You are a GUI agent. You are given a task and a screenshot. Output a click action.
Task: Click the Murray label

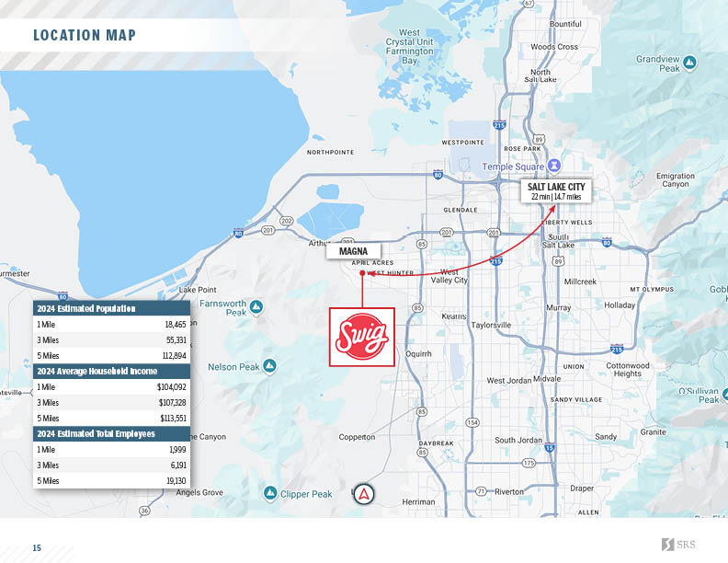[x=559, y=308]
